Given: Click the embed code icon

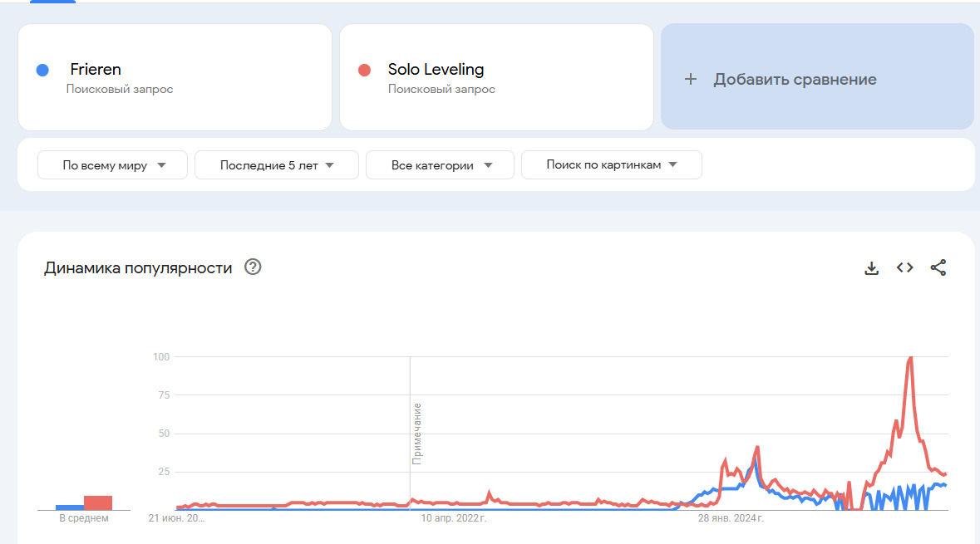Looking at the screenshot, I should point(904,267).
